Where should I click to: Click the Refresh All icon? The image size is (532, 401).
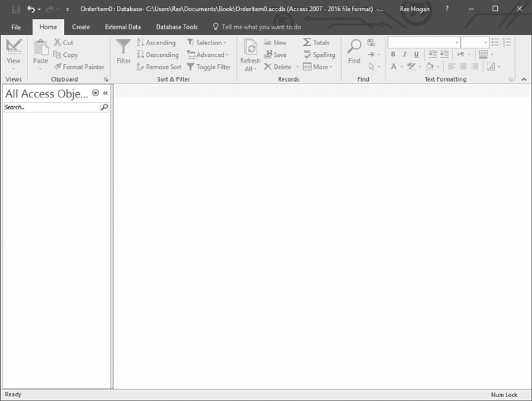251,48
